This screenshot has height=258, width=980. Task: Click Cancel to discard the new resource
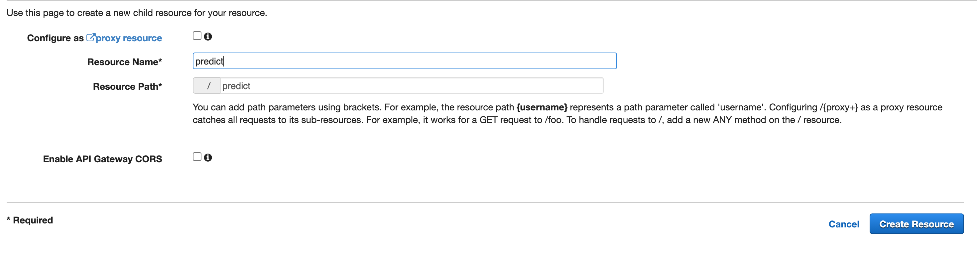pos(843,224)
